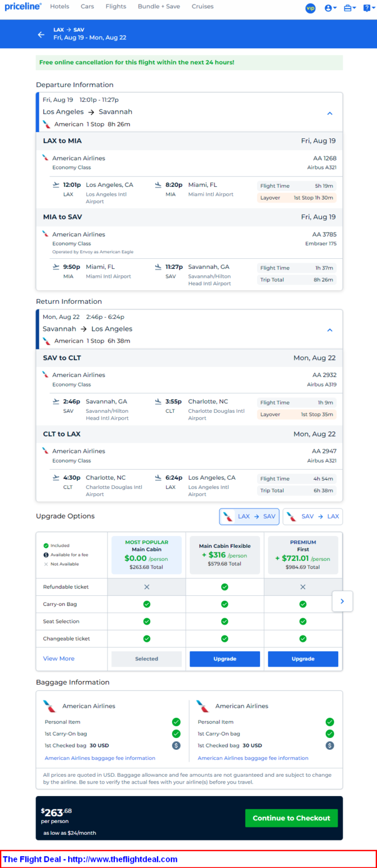Click the takeoff icon beside 4:30p
This screenshot has width=377, height=868.
[56, 477]
